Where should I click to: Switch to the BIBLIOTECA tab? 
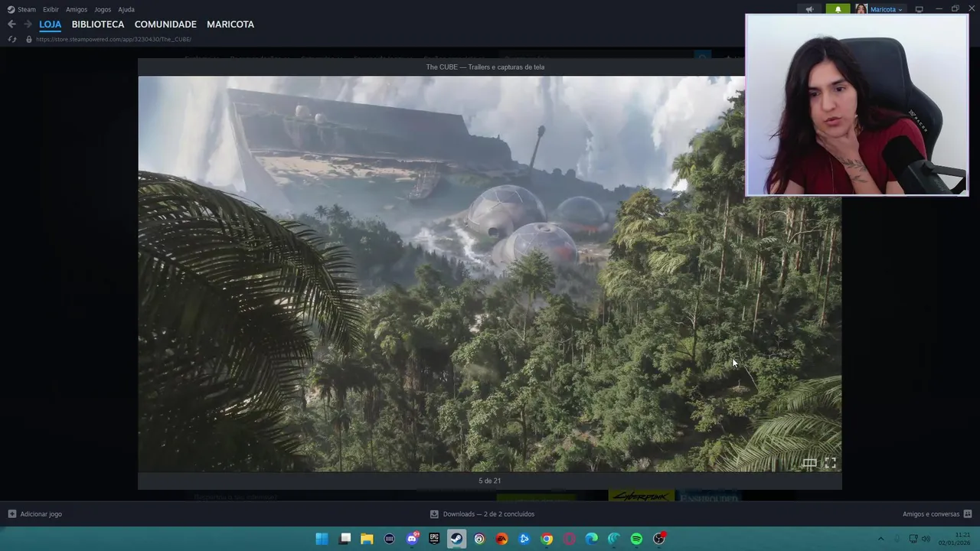coord(98,24)
